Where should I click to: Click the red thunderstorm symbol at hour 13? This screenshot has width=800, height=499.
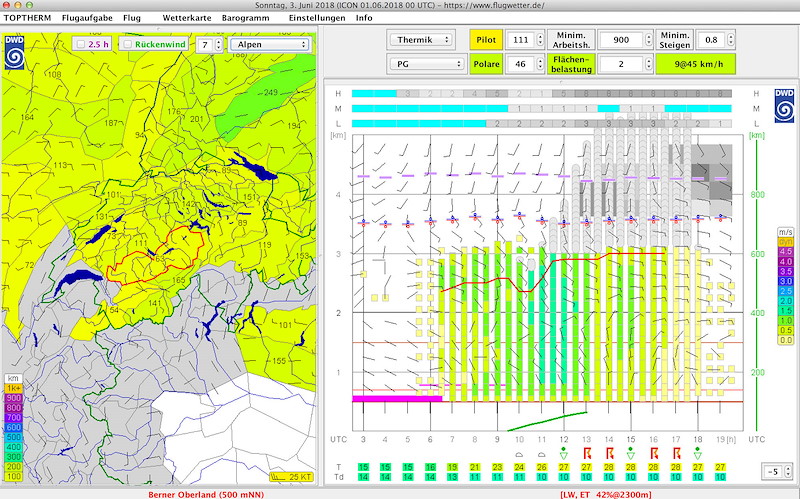point(587,453)
